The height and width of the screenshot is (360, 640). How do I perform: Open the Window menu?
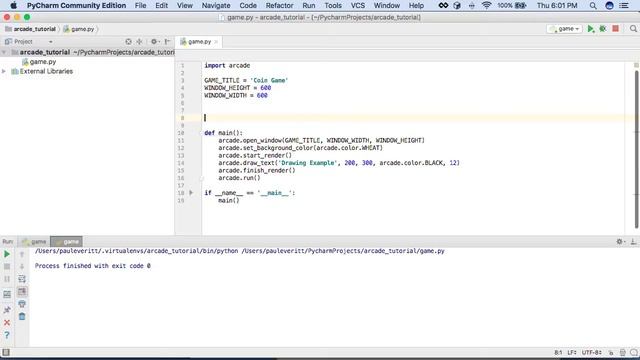[x=387, y=6]
